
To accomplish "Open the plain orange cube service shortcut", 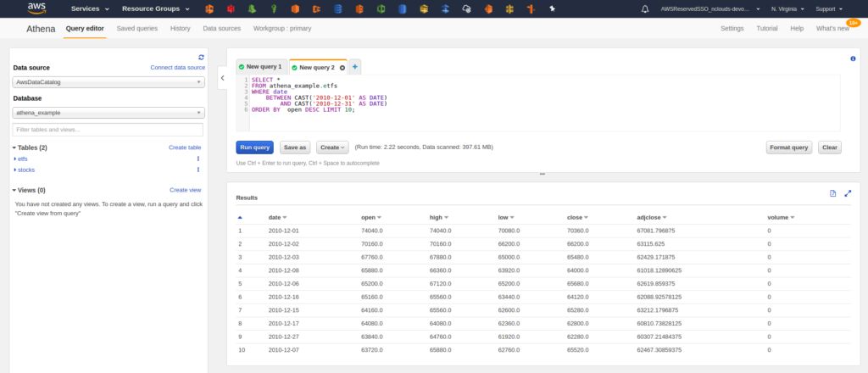I will (x=295, y=8).
